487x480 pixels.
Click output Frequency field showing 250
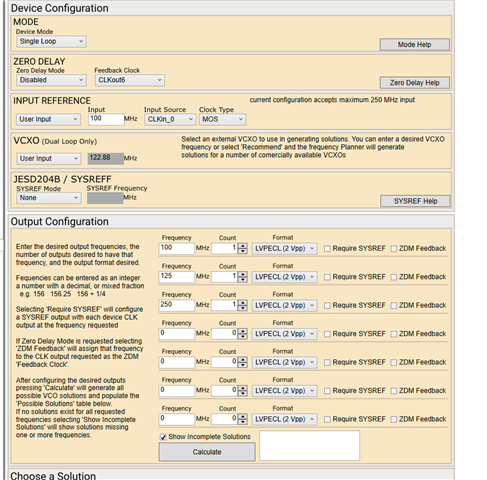click(x=177, y=305)
